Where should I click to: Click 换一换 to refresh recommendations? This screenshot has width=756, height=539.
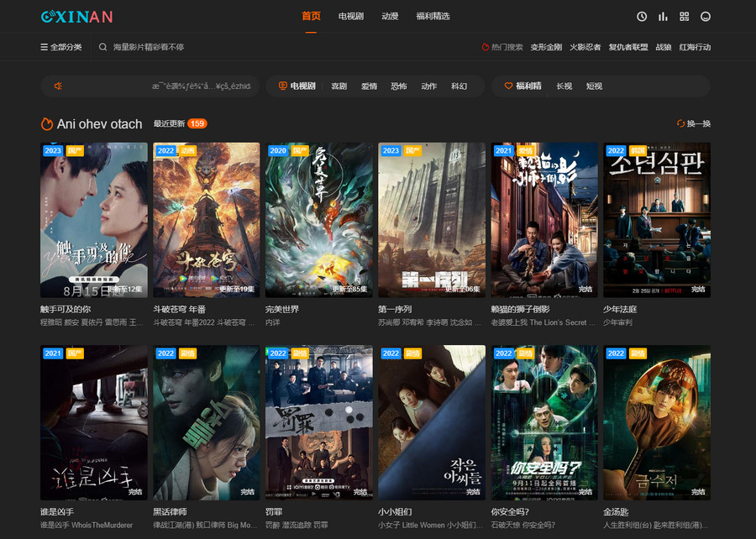[693, 124]
